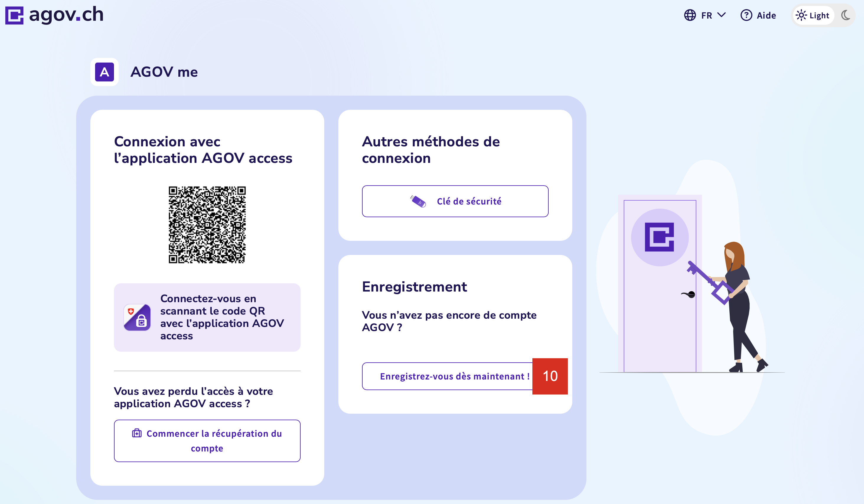This screenshot has width=864, height=504.
Task: Click the AGOV me heading text
Action: pos(164,72)
